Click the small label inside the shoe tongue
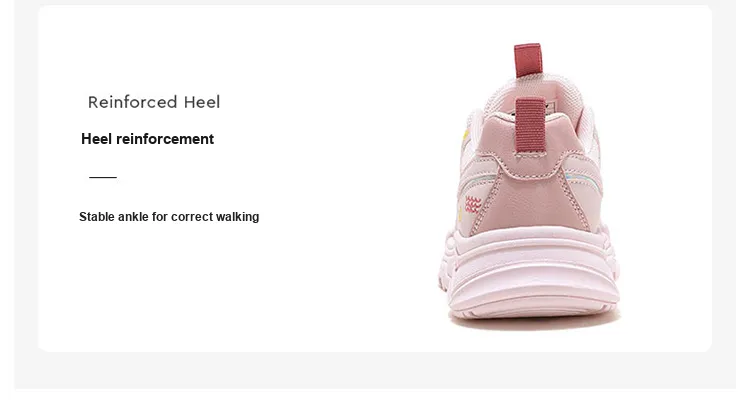The height and width of the screenshot is (413, 750). click(x=550, y=107)
